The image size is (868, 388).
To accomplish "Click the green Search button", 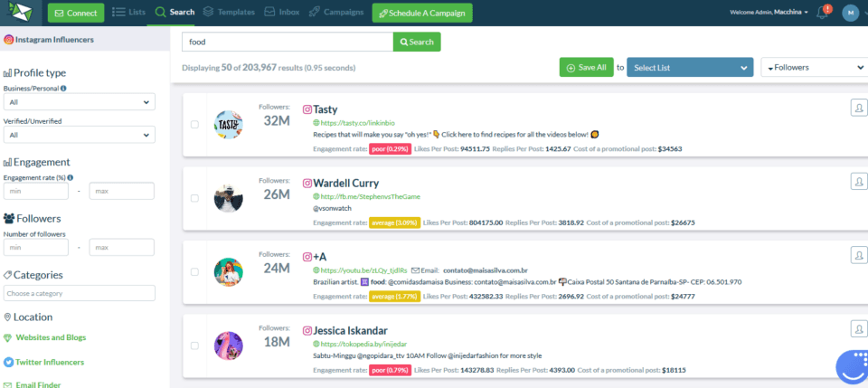I will coord(417,43).
